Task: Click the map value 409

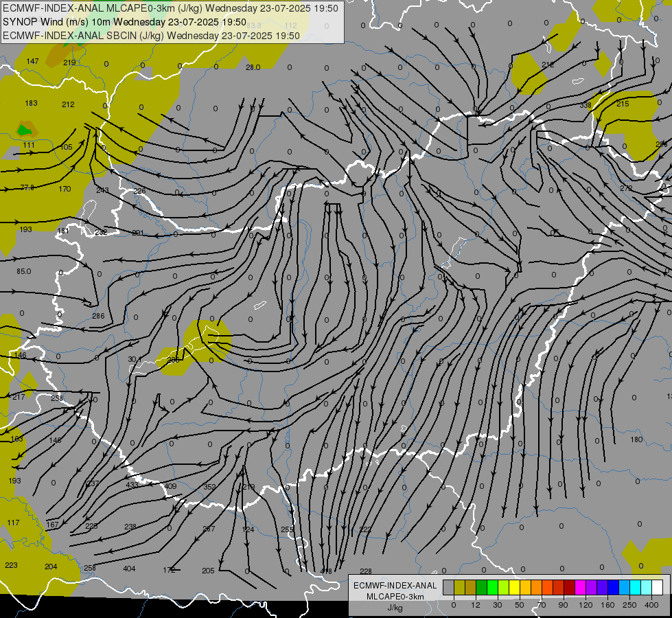Action: [170, 486]
